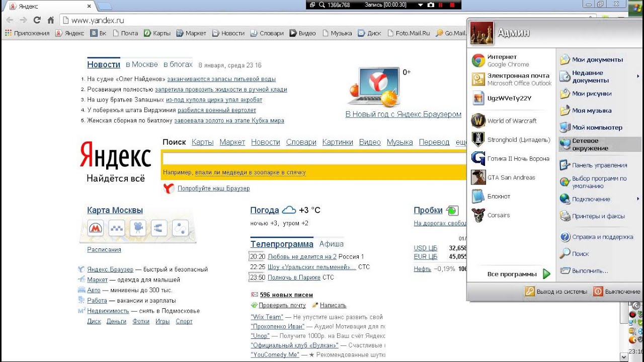Click Написать mail link
644x362 pixels.
pyautogui.click(x=333, y=305)
